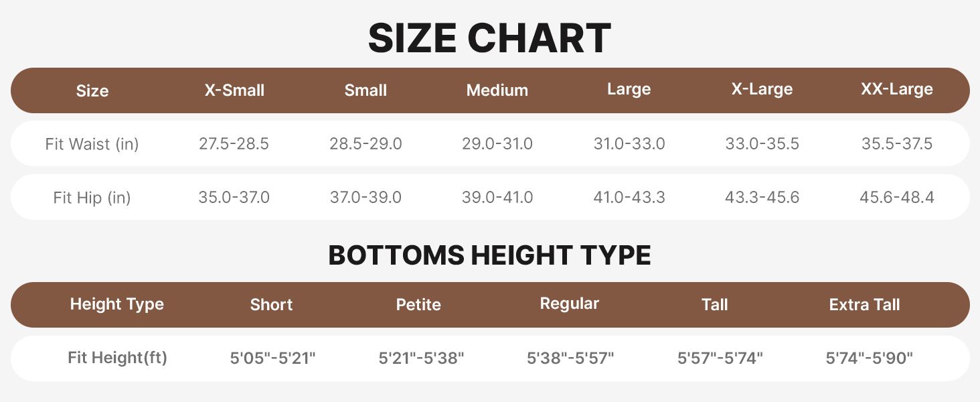Click the Regular height type header
Image resolution: width=980 pixels, height=402 pixels.
pyautogui.click(x=570, y=304)
